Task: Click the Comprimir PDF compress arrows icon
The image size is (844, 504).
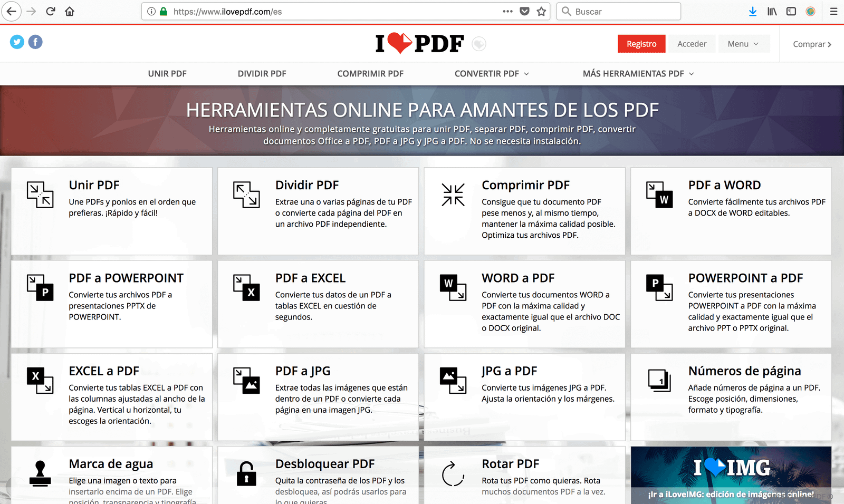Action: (x=453, y=195)
